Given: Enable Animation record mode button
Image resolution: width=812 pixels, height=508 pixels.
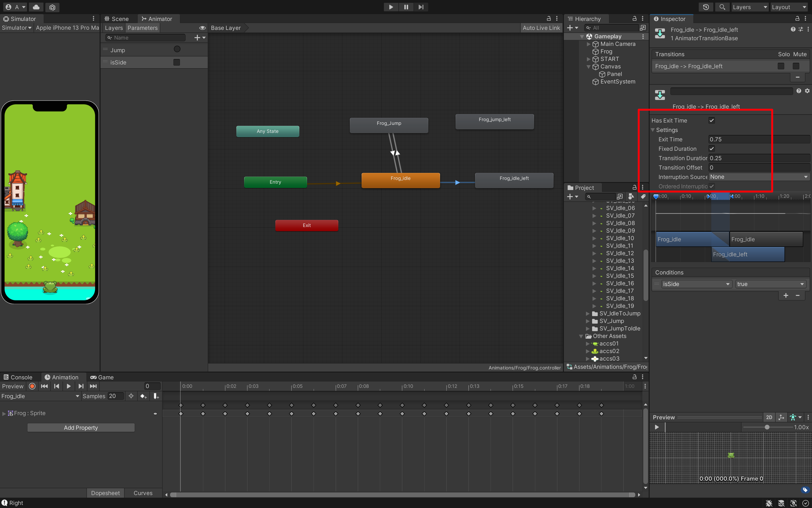Looking at the screenshot, I should [x=32, y=386].
